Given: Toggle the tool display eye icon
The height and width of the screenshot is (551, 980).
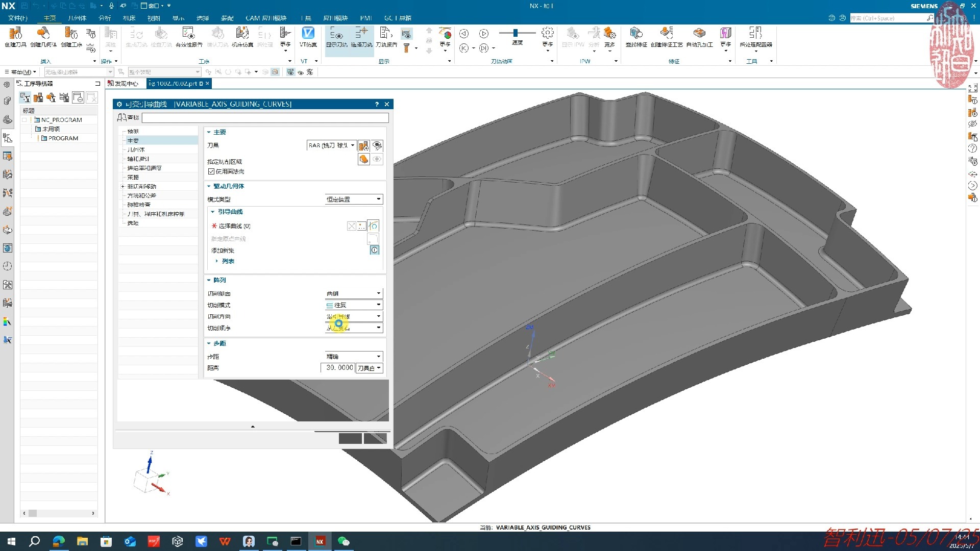Looking at the screenshot, I should point(377,146).
